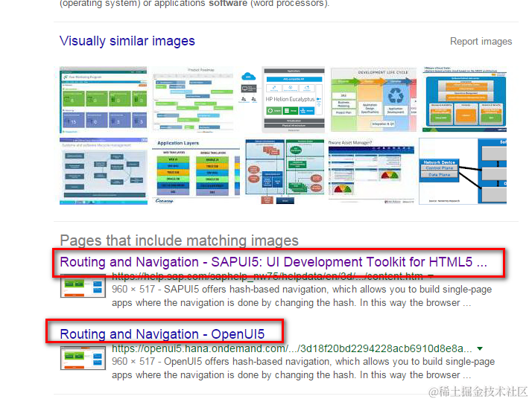
Task: Open the HP Helion Eucalyptus thumbnail
Action: pyautogui.click(x=282, y=100)
